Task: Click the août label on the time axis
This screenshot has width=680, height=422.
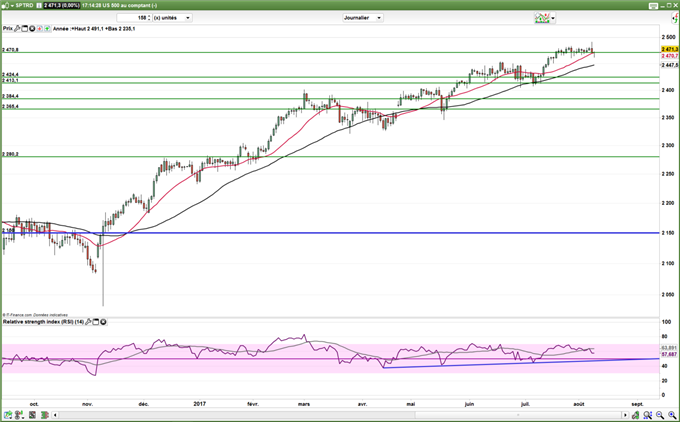Action: (579, 404)
